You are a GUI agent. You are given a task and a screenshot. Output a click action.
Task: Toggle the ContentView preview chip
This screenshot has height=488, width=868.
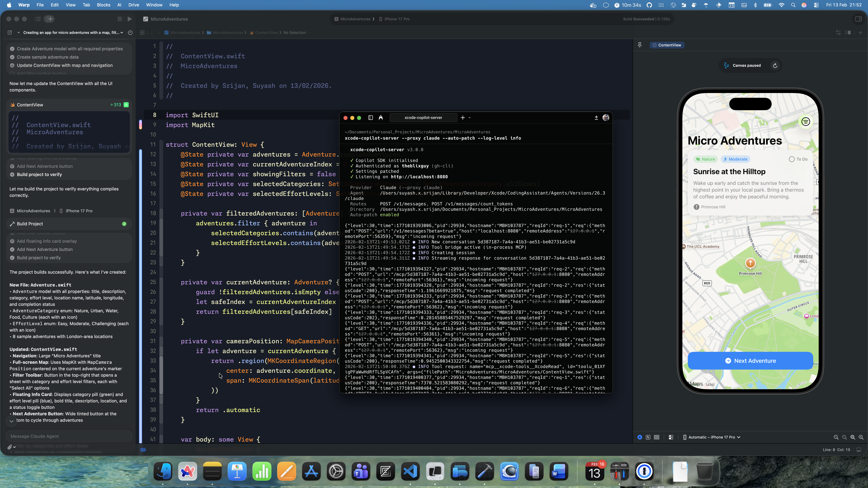(x=667, y=45)
